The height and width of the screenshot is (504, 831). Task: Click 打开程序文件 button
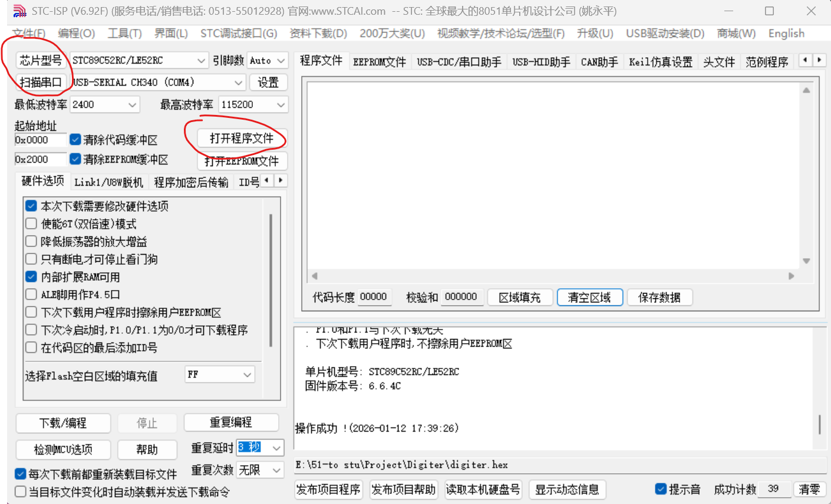click(x=242, y=138)
